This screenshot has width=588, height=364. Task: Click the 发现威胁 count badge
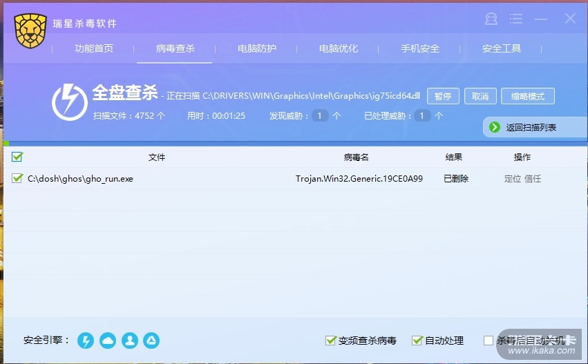(x=320, y=115)
